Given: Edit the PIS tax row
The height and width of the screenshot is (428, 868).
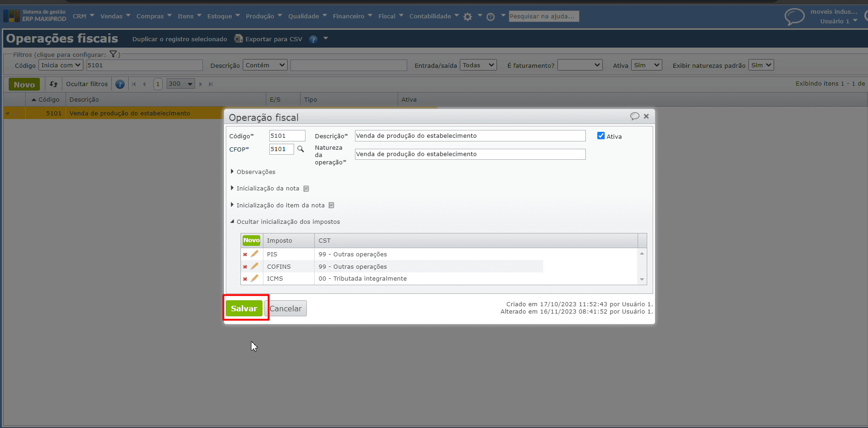Looking at the screenshot, I should [x=255, y=254].
